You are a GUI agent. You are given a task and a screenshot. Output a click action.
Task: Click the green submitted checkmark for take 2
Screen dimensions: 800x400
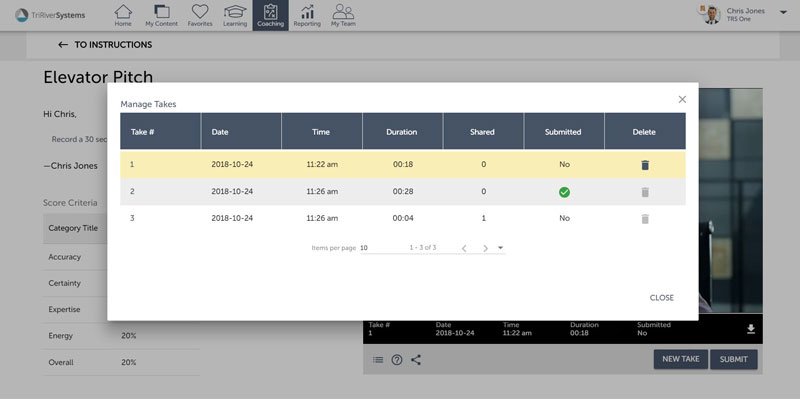[564, 191]
